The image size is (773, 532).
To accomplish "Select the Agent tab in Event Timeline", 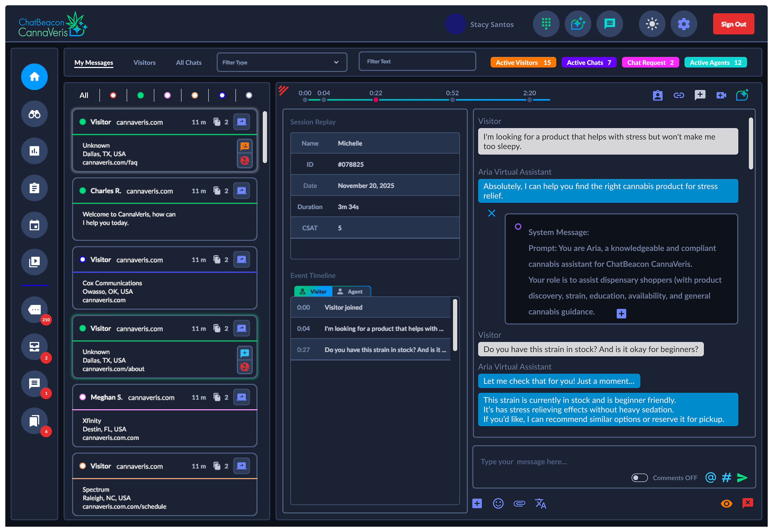I will tap(352, 292).
